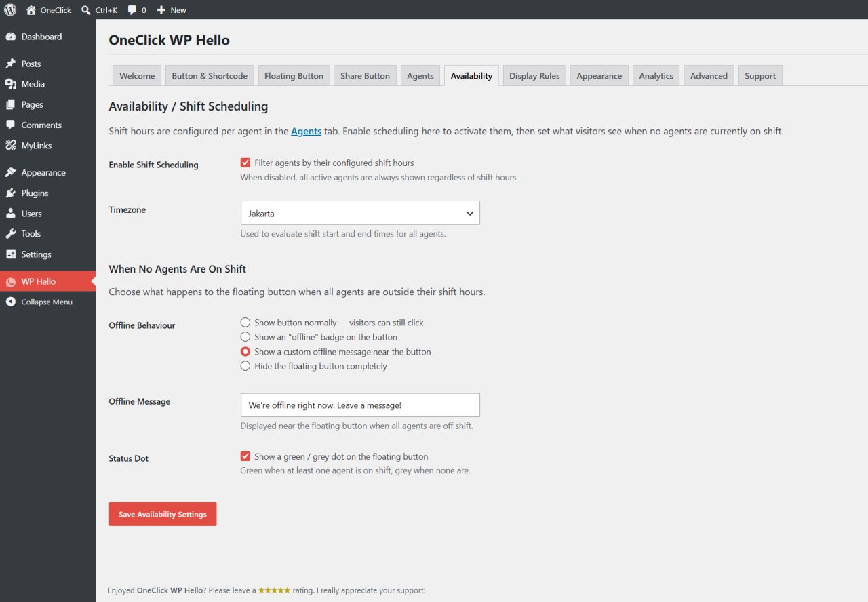Viewport: 868px width, 602px height.
Task: Click the Posts pushpin icon
Action: coord(11,64)
